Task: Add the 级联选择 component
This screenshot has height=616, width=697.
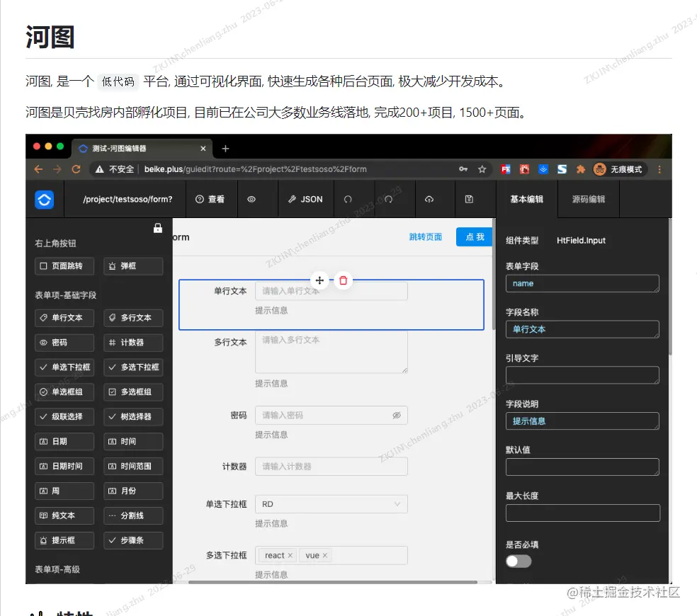Action: click(x=64, y=417)
